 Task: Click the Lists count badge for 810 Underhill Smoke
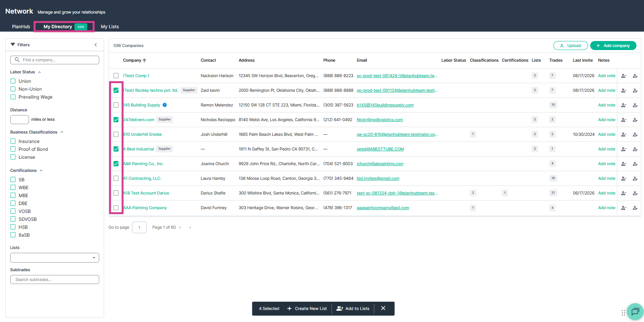click(535, 134)
